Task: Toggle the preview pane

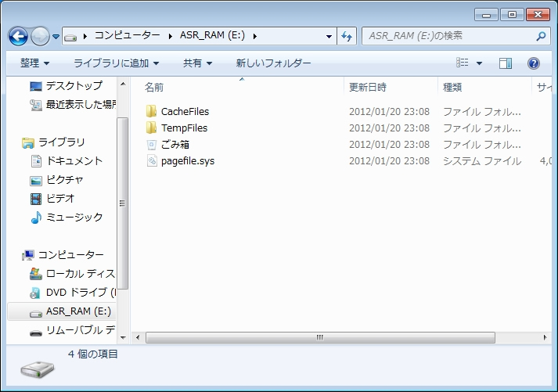Action: coord(506,63)
